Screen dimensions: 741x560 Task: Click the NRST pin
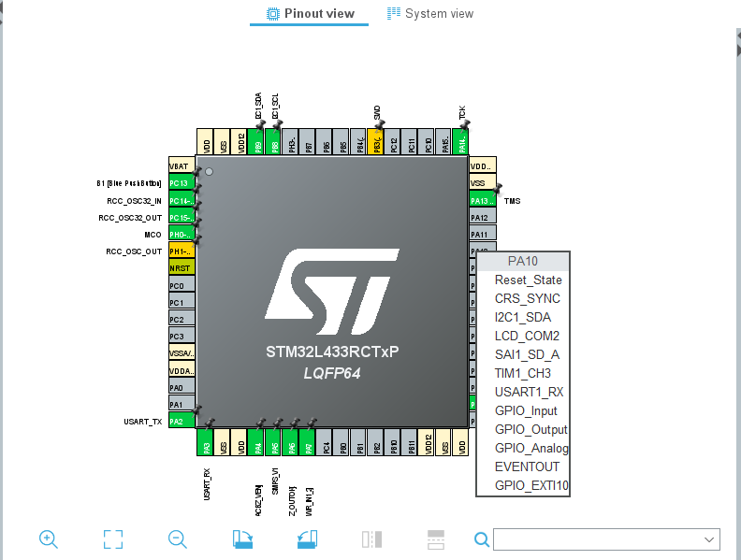coord(182,268)
